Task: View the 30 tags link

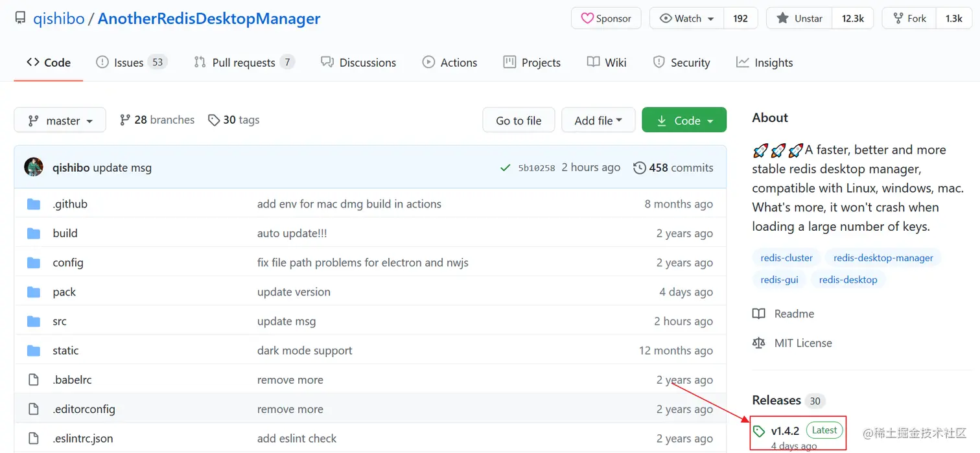Action: pos(234,120)
